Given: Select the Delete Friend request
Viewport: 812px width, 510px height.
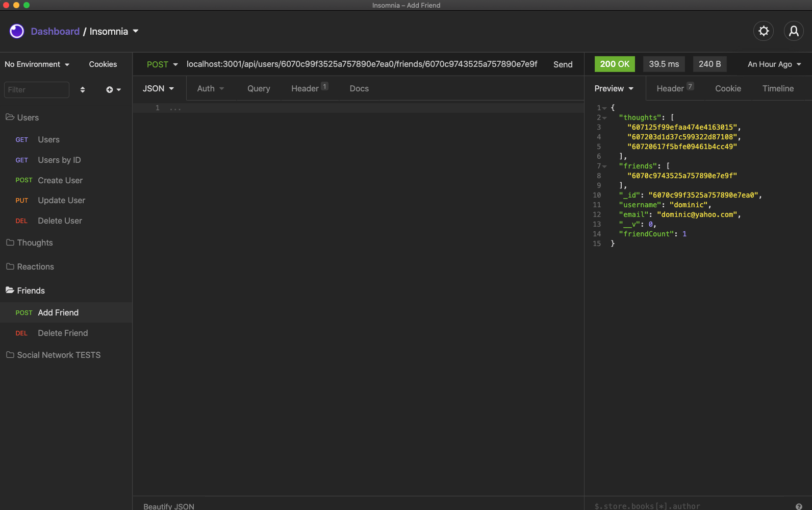Looking at the screenshot, I should [66, 333].
